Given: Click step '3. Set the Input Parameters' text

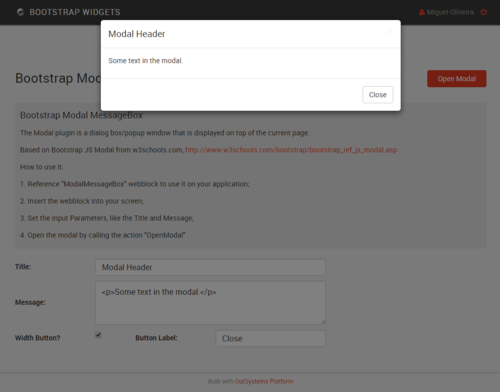Looking at the screenshot, I should click(107, 218).
